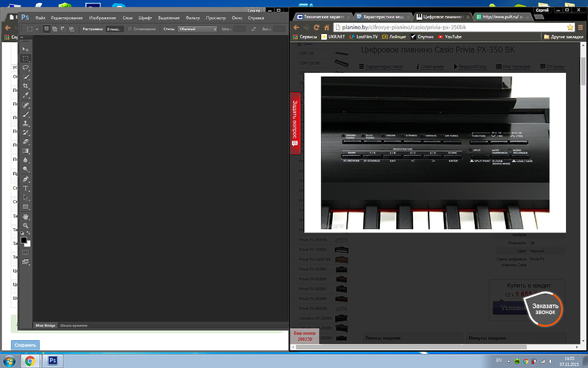
Task: Bookmark this page with the star icon
Action: [x=570, y=27]
